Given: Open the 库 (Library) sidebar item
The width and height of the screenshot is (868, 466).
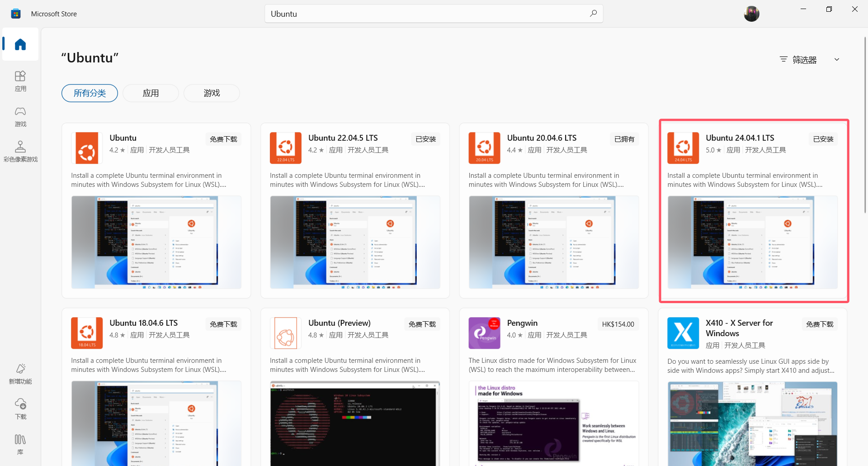Looking at the screenshot, I should click(20, 444).
